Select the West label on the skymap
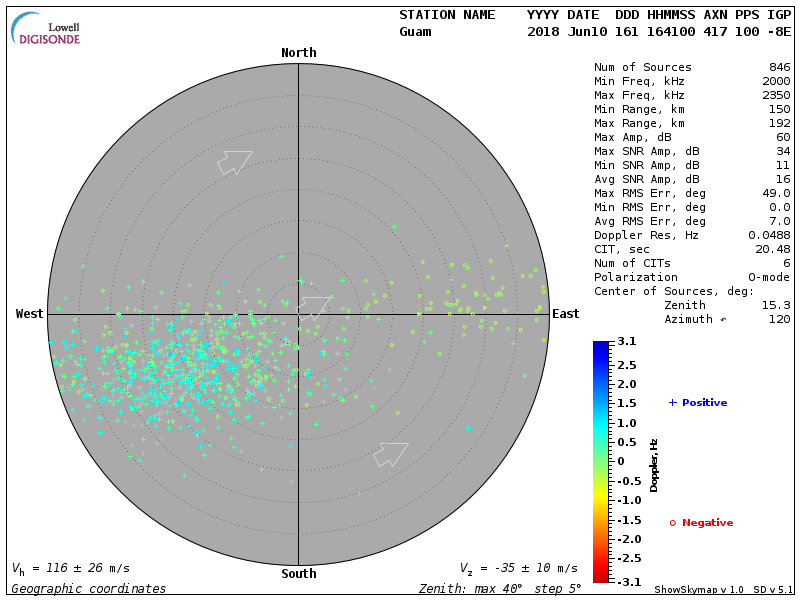The image size is (800, 600). [30, 314]
